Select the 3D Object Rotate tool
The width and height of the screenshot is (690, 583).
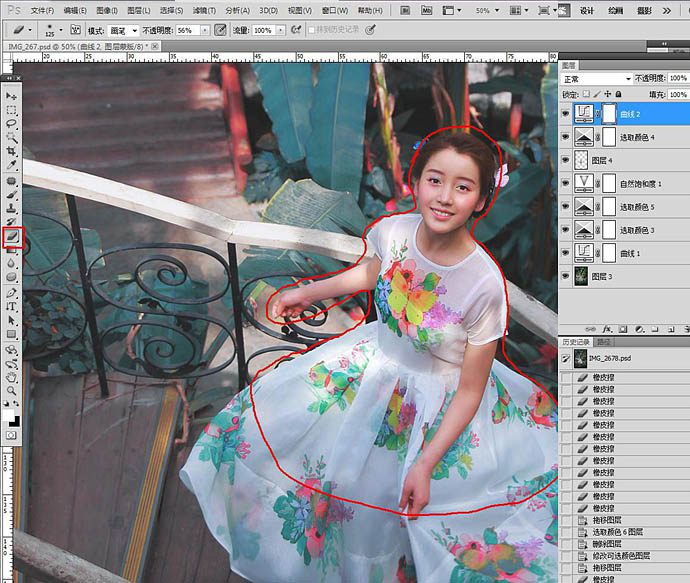[11, 350]
